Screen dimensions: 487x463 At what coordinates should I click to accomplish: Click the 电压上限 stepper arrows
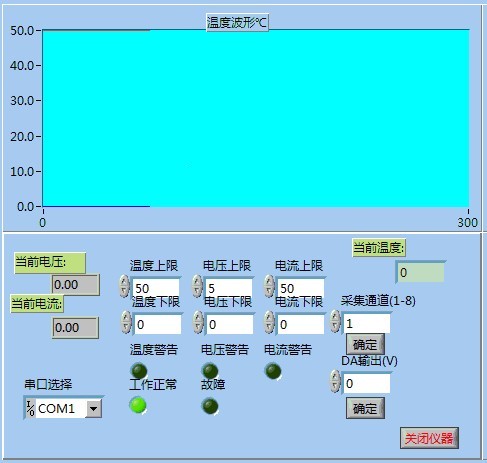[197, 286]
